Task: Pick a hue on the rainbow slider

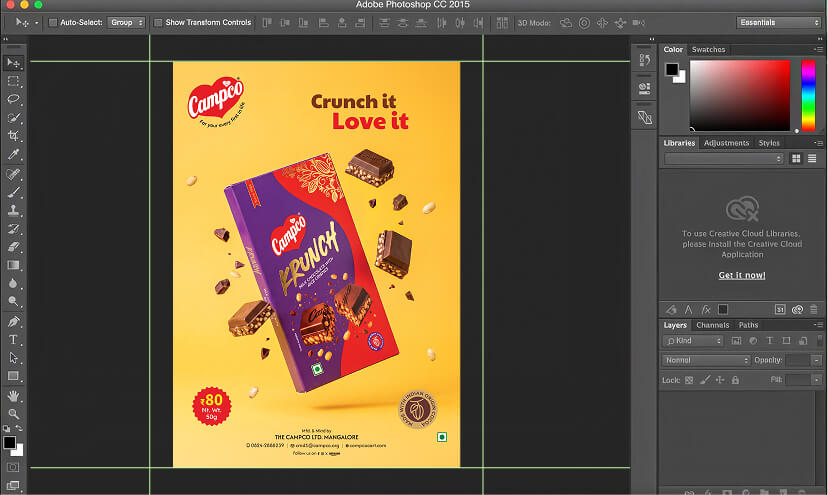Action: (x=808, y=96)
